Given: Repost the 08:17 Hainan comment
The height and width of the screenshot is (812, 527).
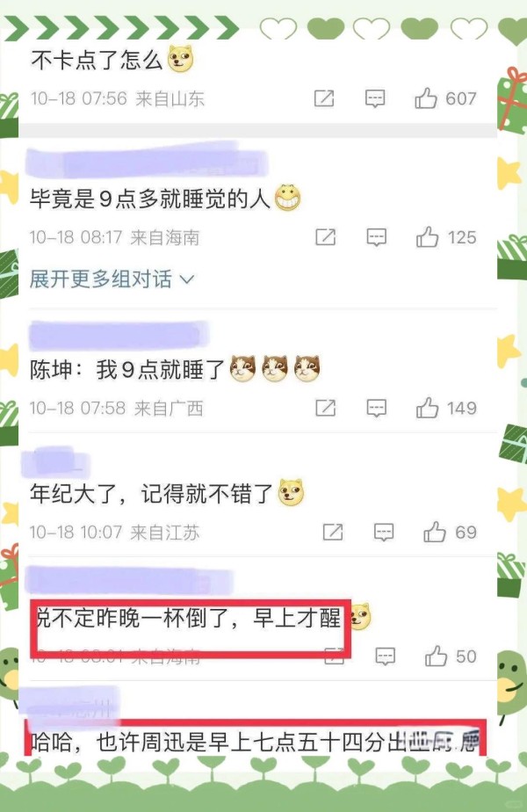Looking at the screenshot, I should click(326, 237).
